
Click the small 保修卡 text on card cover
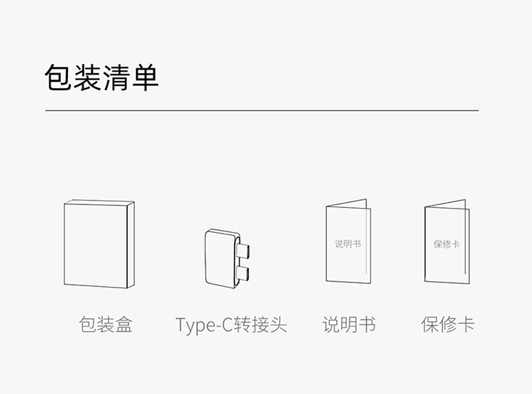click(446, 244)
